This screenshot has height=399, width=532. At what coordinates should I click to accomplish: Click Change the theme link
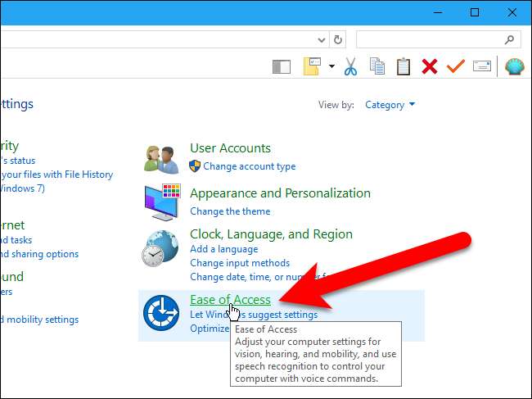[x=230, y=211]
